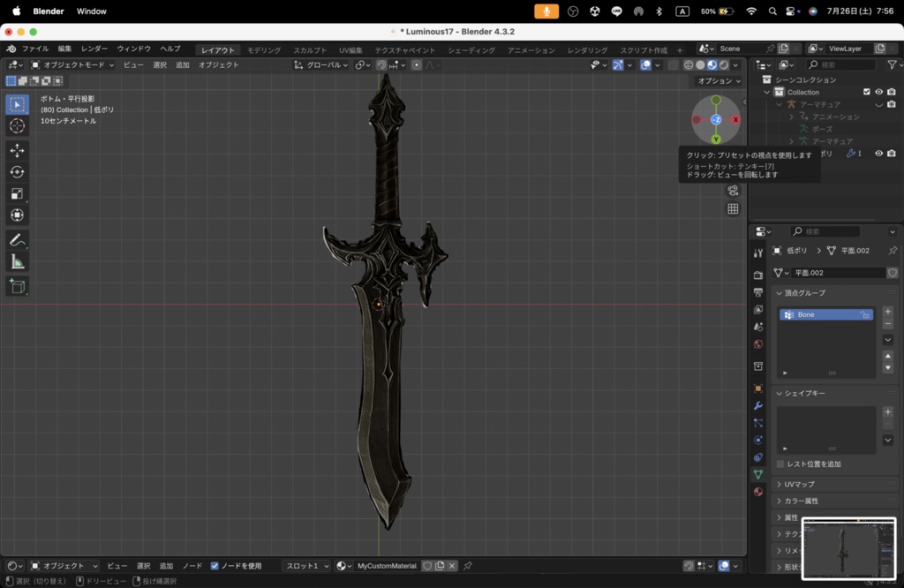This screenshot has height=588, width=904.
Task: Select the Render properties tab (camera icon)
Action: 757,277
